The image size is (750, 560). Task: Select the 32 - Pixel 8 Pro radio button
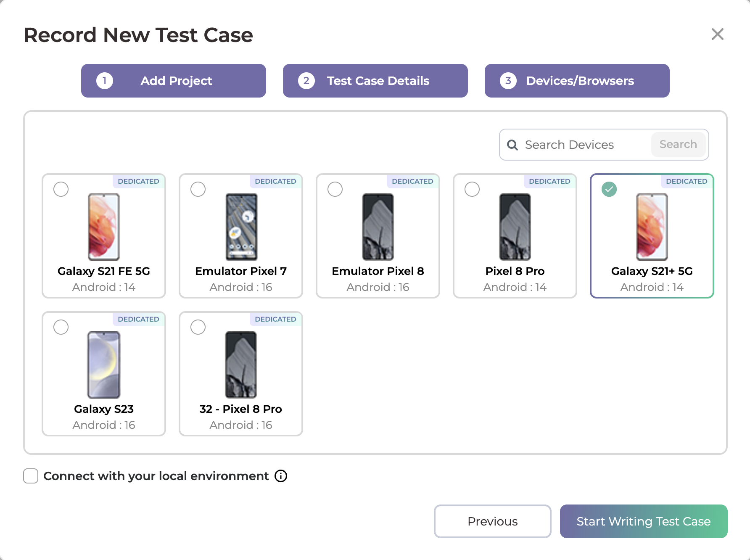(x=198, y=327)
